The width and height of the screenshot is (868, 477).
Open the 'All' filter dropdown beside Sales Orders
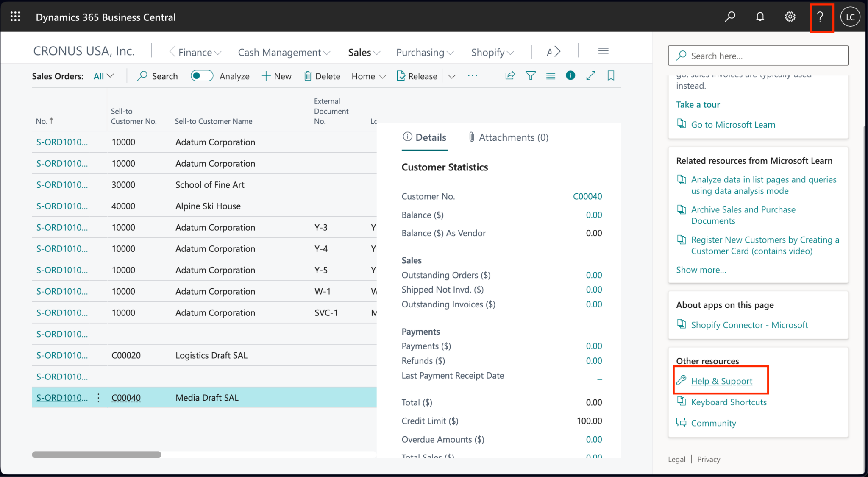coord(103,76)
